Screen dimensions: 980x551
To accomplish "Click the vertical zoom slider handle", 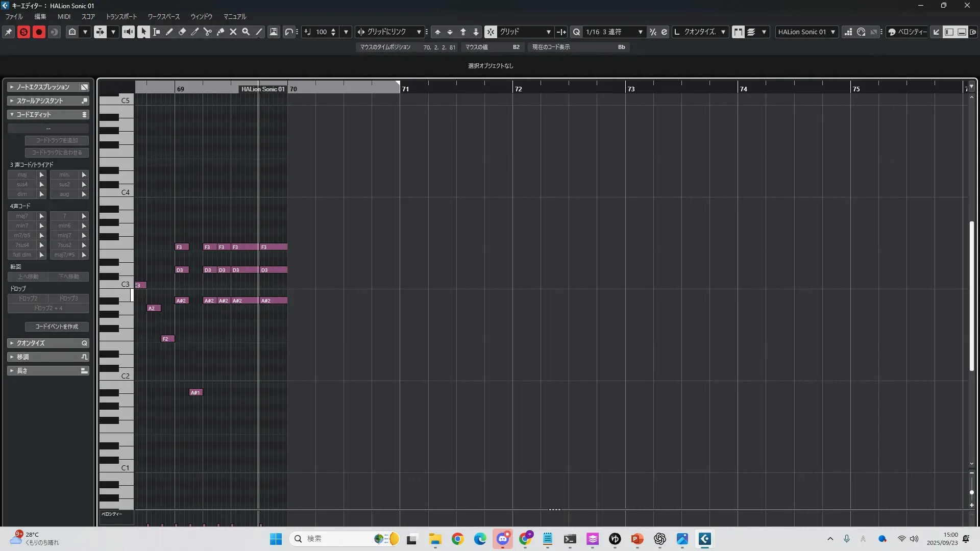I will [971, 492].
